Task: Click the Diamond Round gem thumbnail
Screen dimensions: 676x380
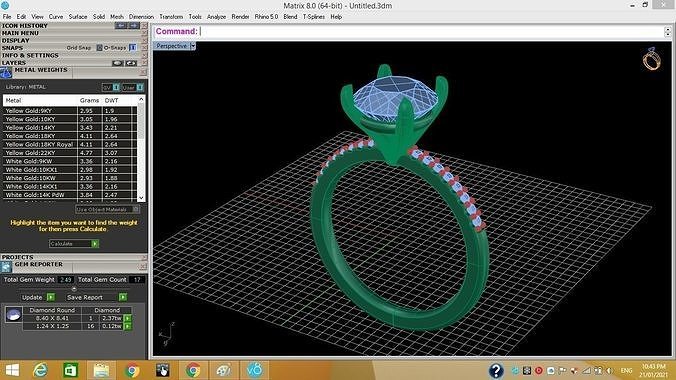Action: (13, 314)
